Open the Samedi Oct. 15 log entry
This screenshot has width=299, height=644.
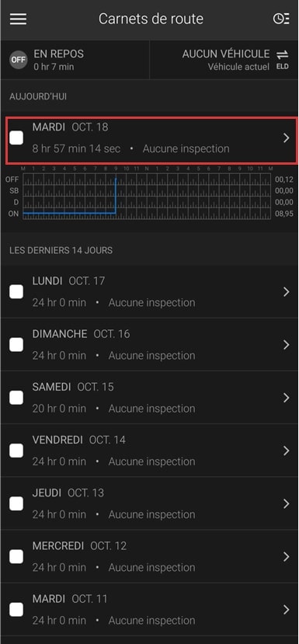coord(149,398)
